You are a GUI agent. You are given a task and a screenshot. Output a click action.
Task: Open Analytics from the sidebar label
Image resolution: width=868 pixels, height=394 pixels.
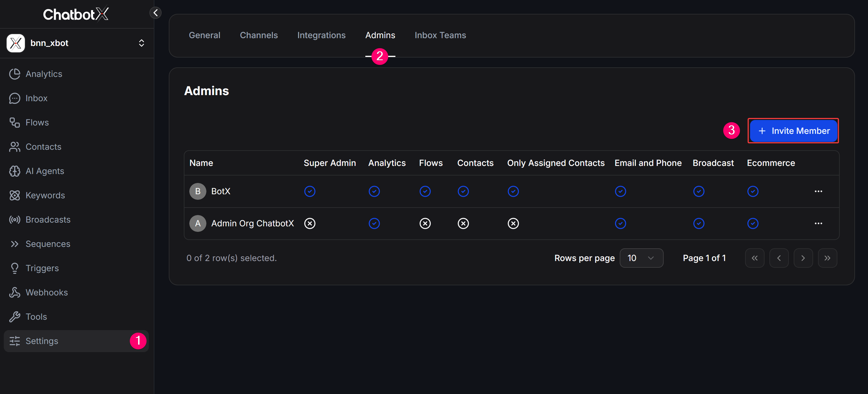point(44,74)
